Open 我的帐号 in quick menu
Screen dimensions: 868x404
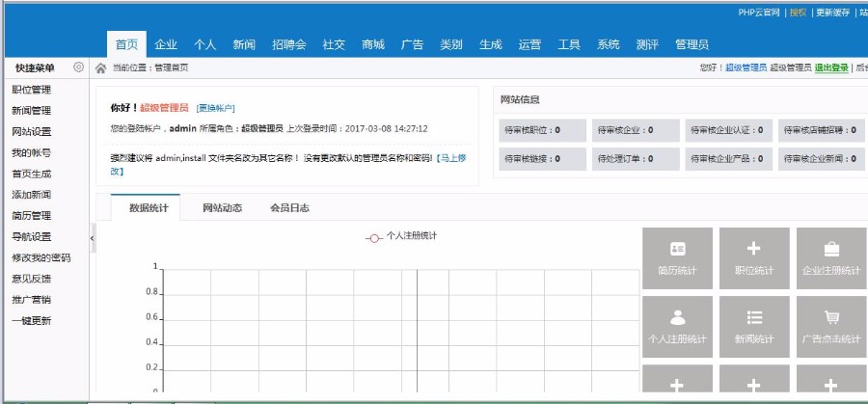coord(32,152)
